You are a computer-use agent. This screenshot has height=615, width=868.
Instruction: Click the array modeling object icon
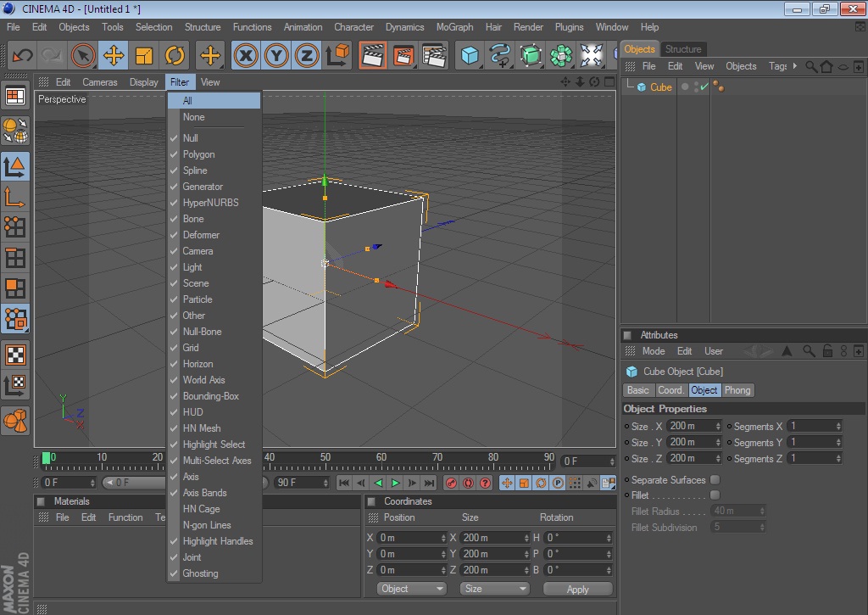point(561,55)
